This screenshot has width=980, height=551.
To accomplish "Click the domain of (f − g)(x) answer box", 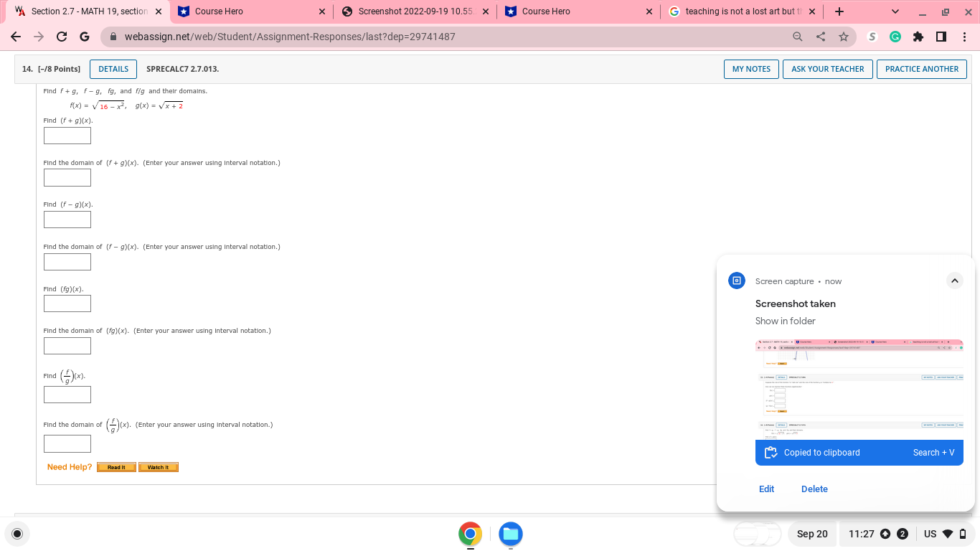I will coord(67,262).
